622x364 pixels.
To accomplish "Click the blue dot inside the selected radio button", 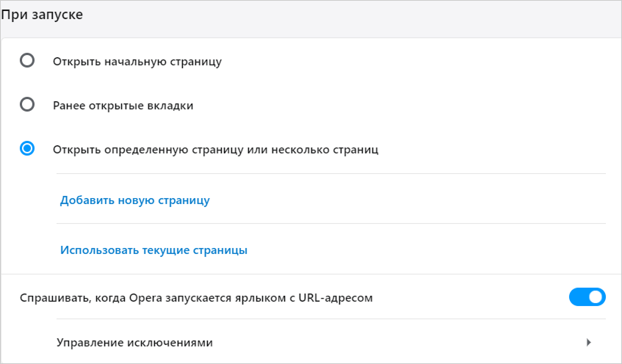I will 27,149.
